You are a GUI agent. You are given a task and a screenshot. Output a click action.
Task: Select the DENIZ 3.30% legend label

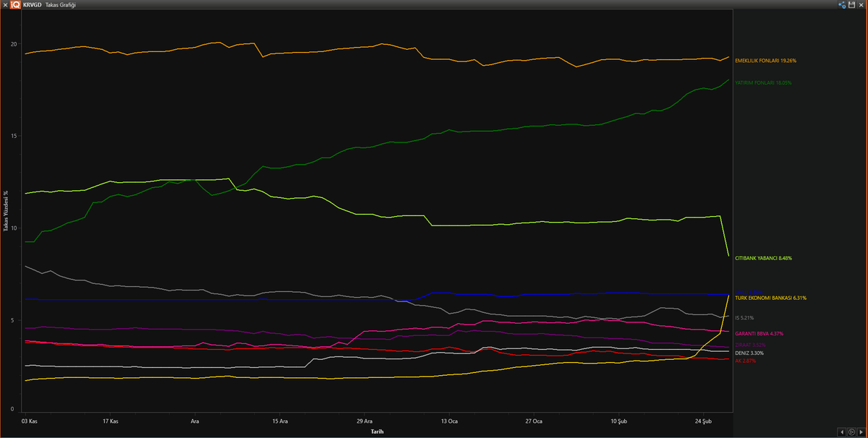(x=749, y=353)
